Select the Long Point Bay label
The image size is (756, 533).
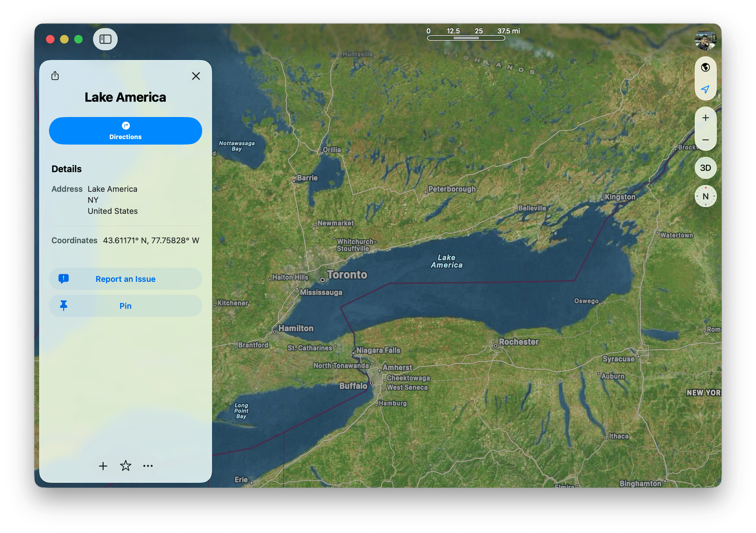point(241,411)
